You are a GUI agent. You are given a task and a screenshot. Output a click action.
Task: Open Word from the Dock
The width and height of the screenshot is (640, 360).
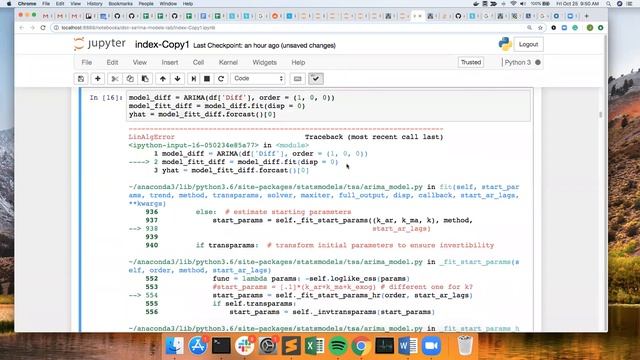408,346
